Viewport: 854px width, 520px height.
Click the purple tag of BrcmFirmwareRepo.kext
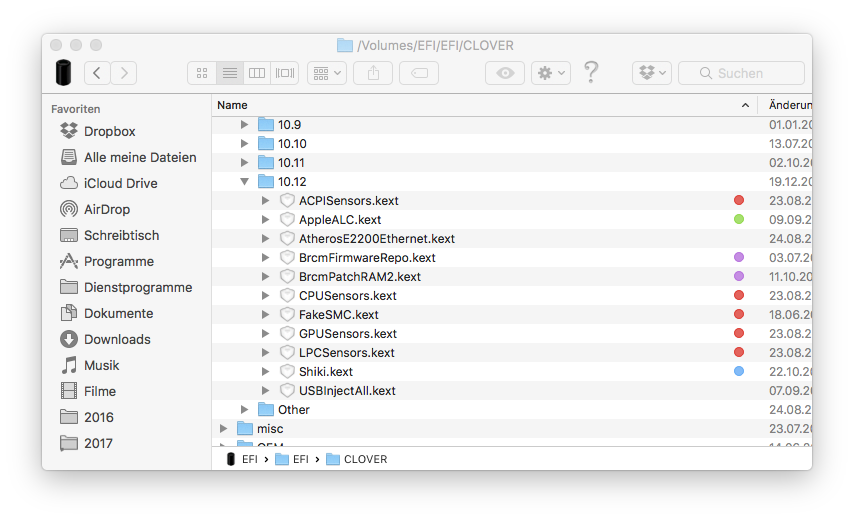point(739,257)
